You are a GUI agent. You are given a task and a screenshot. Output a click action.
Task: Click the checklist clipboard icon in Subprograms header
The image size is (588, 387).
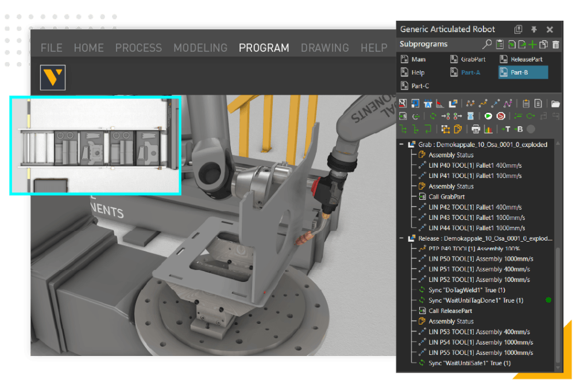click(500, 44)
